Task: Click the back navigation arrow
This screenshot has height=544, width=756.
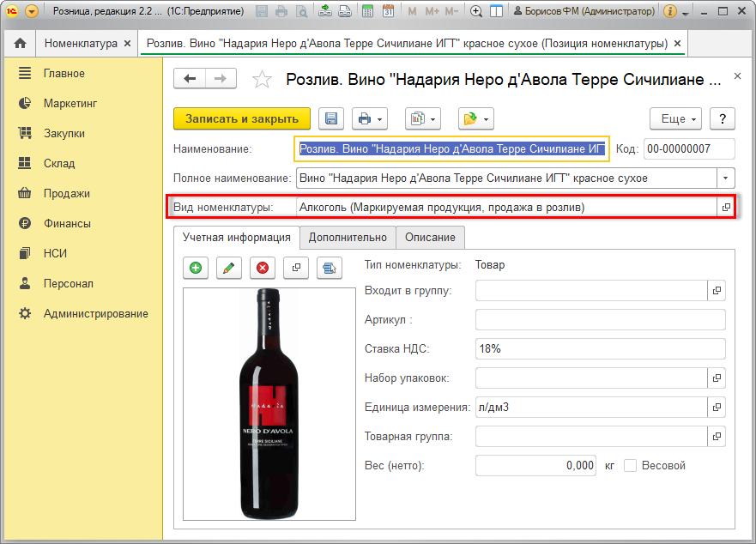Action: (x=190, y=79)
